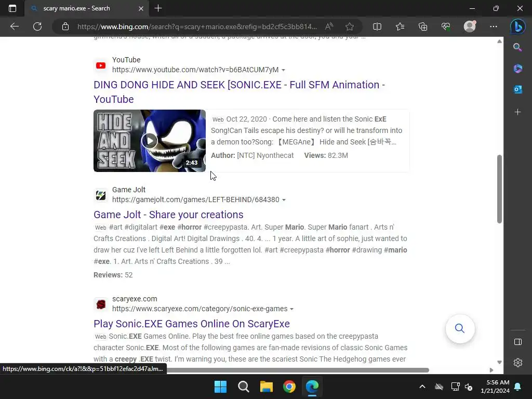The width and height of the screenshot is (532, 399).
Task: Open Settings and more menu
Action: [494, 26]
